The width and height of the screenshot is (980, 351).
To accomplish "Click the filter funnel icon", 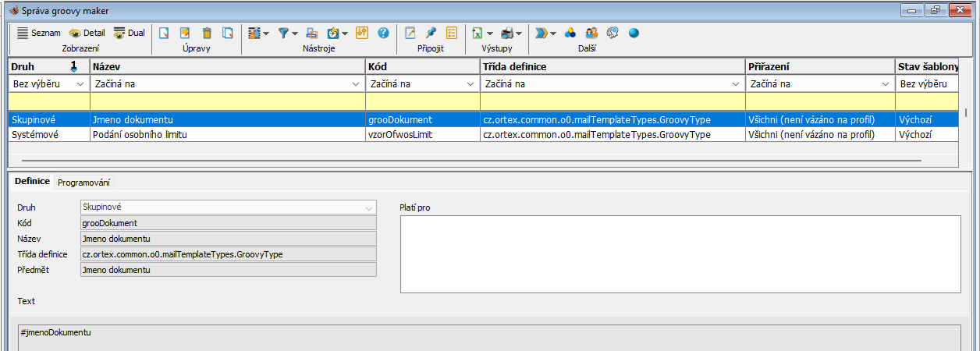I will pos(283,34).
